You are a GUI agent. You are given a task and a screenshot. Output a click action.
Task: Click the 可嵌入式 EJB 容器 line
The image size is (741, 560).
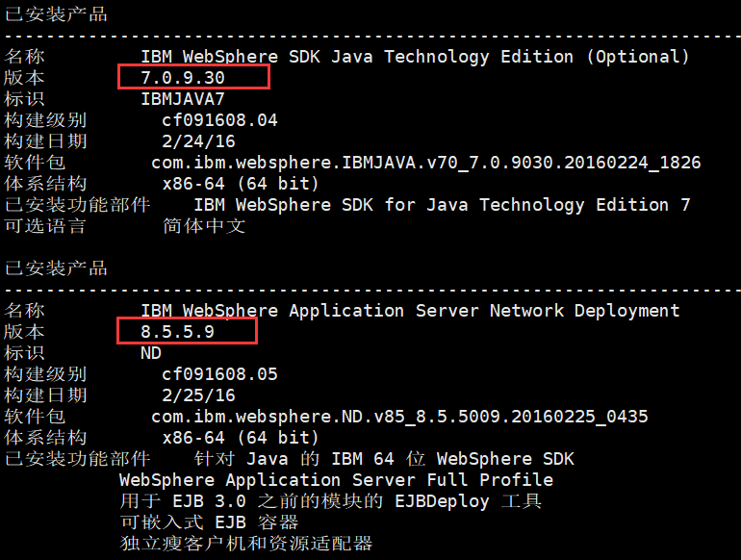[209, 522]
